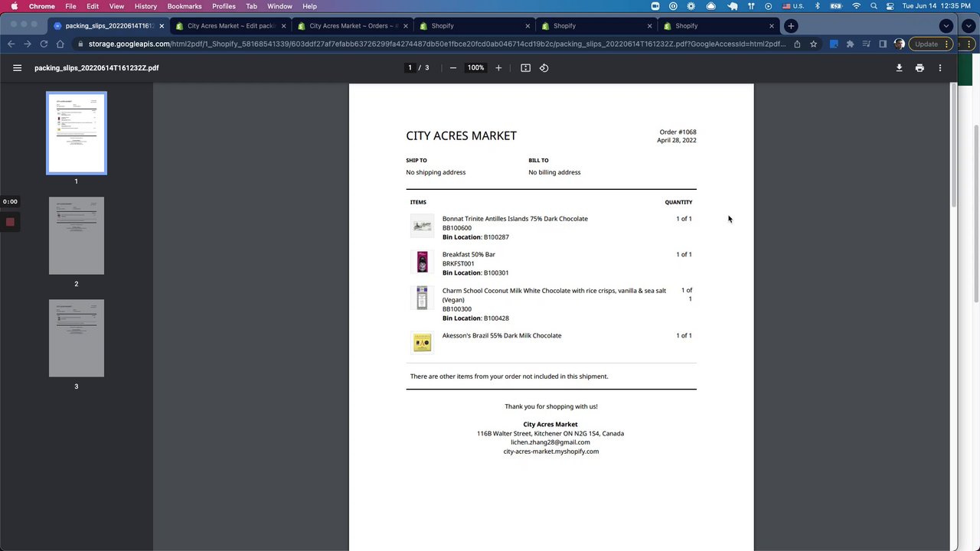Select page 1 thumbnail

click(x=77, y=133)
